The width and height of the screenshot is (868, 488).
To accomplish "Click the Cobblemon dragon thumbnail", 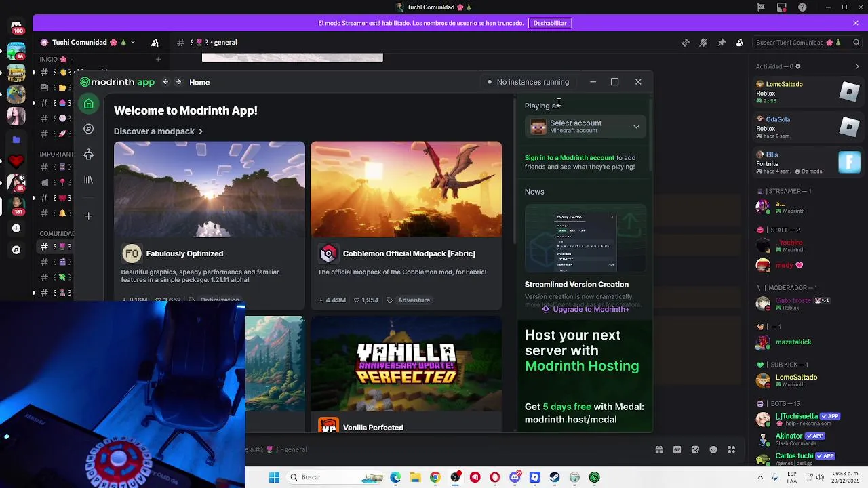I will pos(406,189).
